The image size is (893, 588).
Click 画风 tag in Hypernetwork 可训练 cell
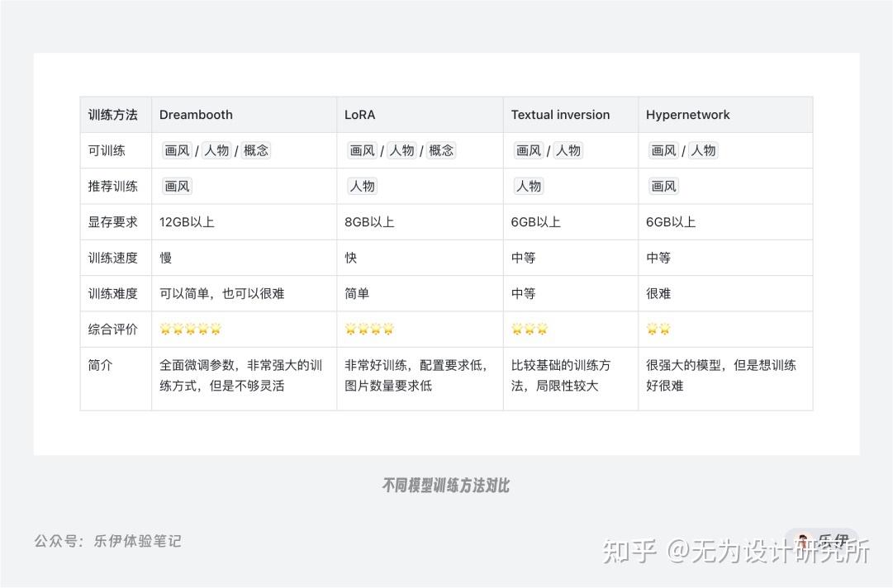click(x=663, y=151)
